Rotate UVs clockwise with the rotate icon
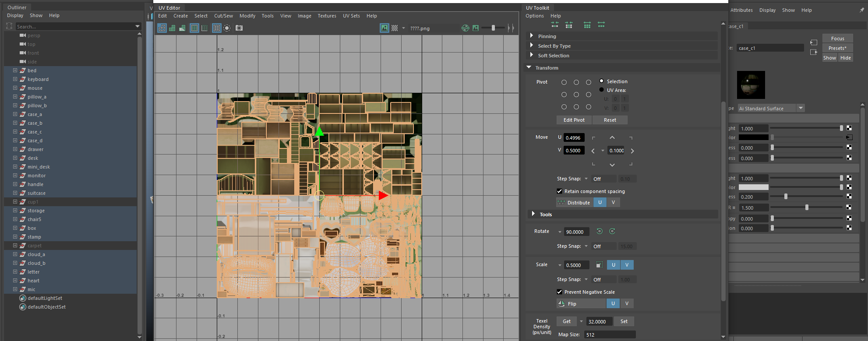This screenshot has width=868, height=341. 612,232
